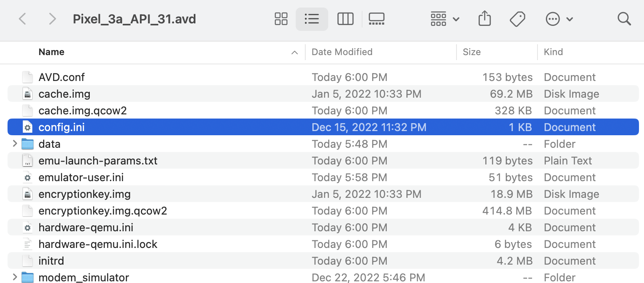Click the emulator-user.ini gear icon

[28, 177]
